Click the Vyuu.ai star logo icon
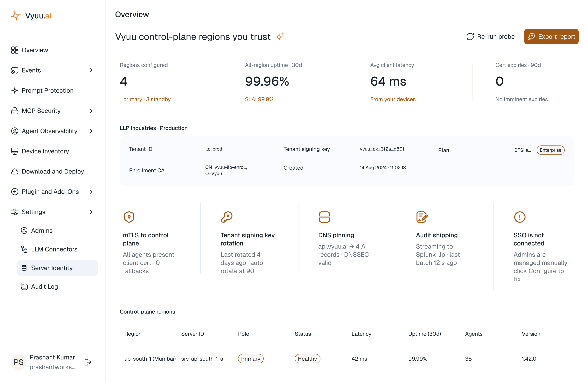This screenshot has width=588, height=382. click(x=16, y=16)
